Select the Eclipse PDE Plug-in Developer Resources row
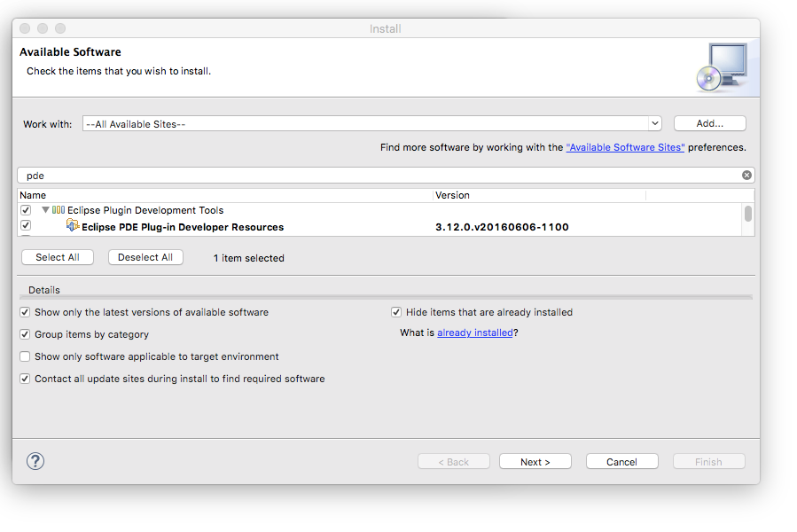Image resolution: width=797 pixels, height=532 pixels. tap(379, 227)
